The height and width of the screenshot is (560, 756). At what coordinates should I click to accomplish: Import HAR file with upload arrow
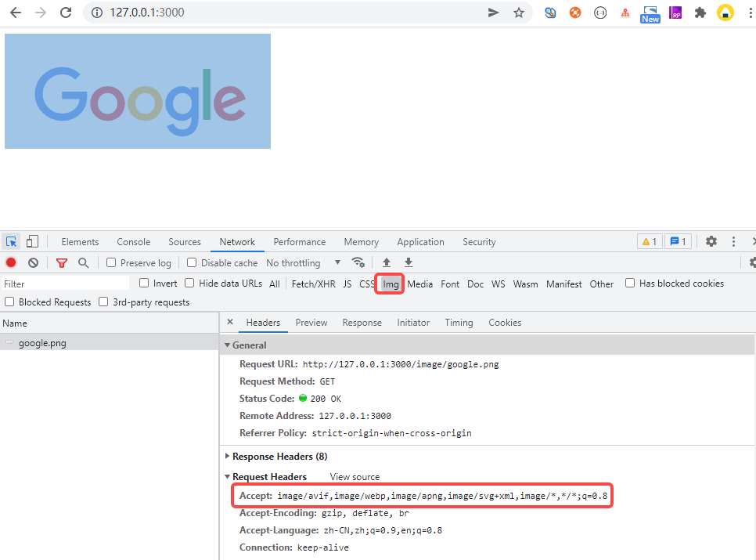[386, 262]
